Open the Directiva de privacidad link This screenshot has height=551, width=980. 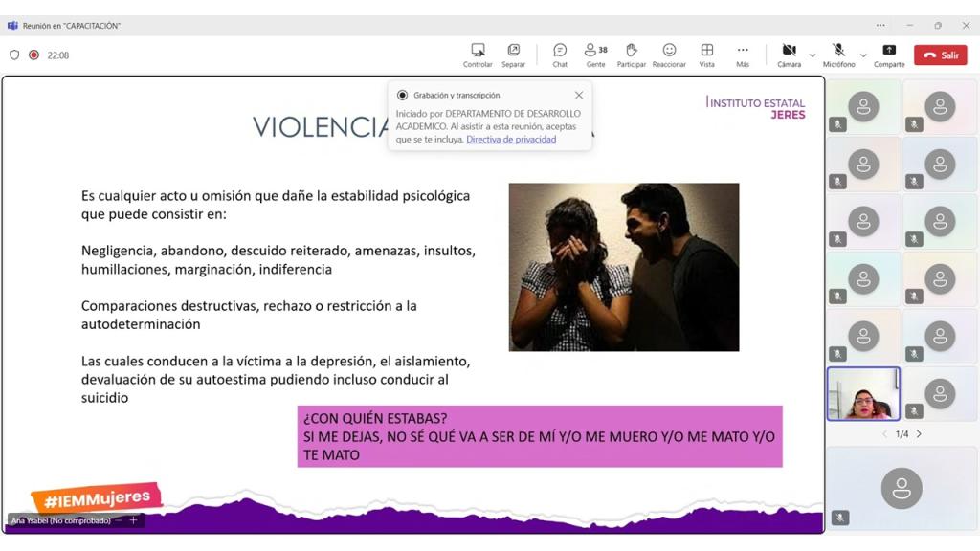coord(511,140)
